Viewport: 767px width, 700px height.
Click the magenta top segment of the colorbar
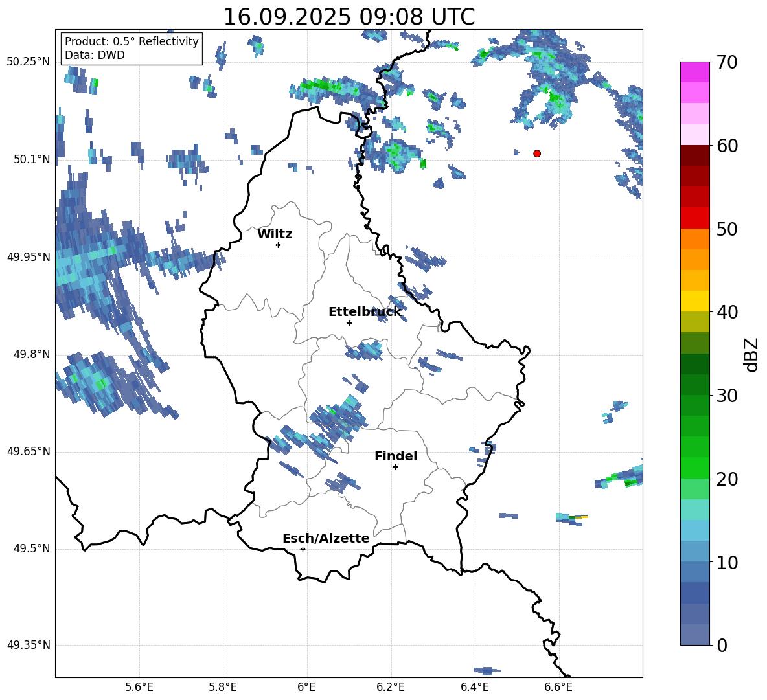pos(694,73)
